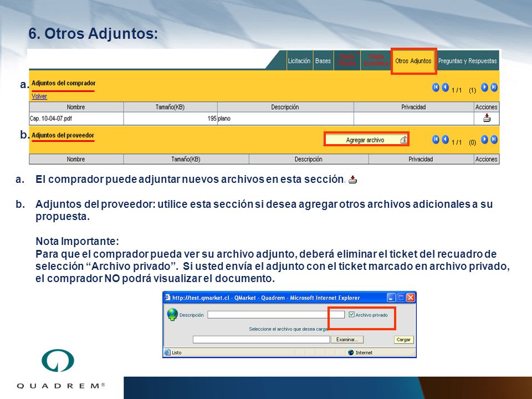Image resolution: width=532 pixels, height=399 pixels.
Task: Click the Adjuntos del comprador heading
Action: [63, 83]
